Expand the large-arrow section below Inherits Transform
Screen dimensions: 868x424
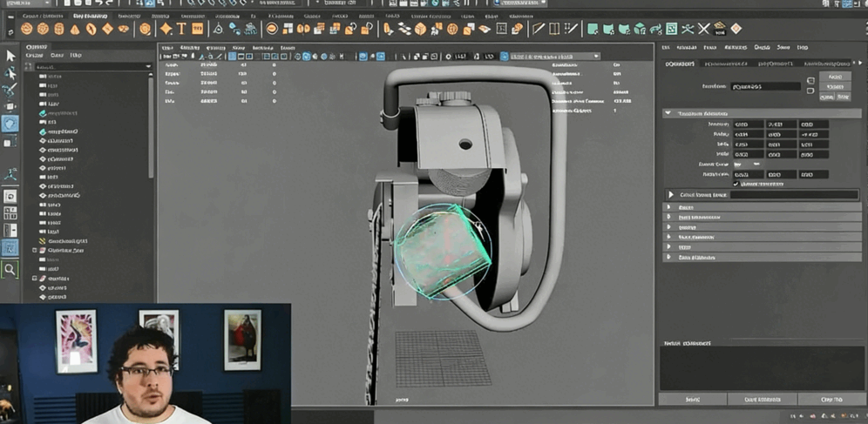(671, 194)
